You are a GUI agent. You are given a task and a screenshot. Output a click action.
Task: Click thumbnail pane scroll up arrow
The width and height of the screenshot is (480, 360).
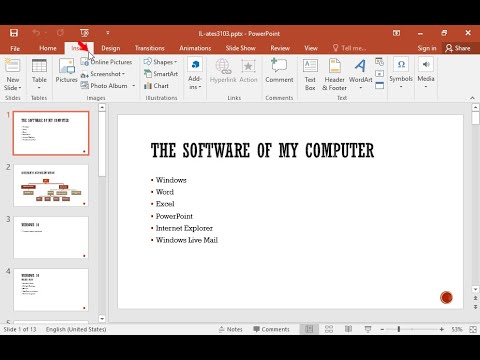pos(102,107)
